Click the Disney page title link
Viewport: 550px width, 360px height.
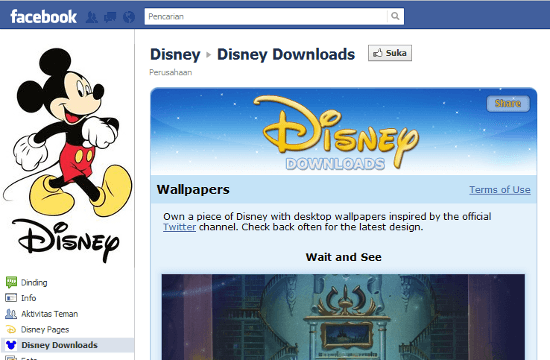175,54
